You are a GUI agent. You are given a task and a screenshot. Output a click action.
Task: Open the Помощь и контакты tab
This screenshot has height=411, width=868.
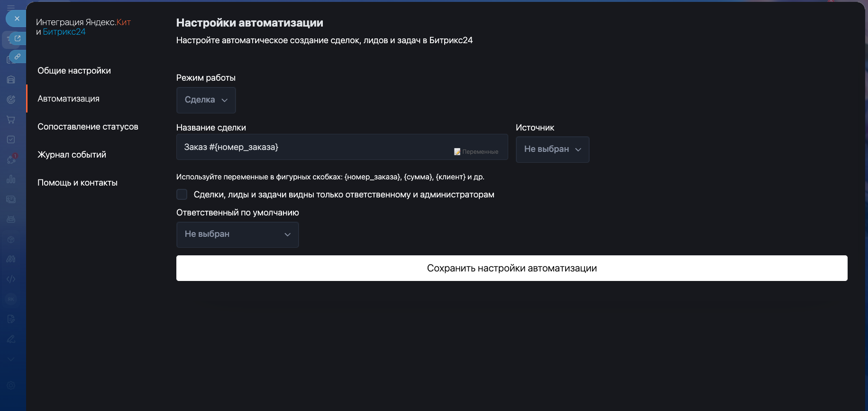78,183
